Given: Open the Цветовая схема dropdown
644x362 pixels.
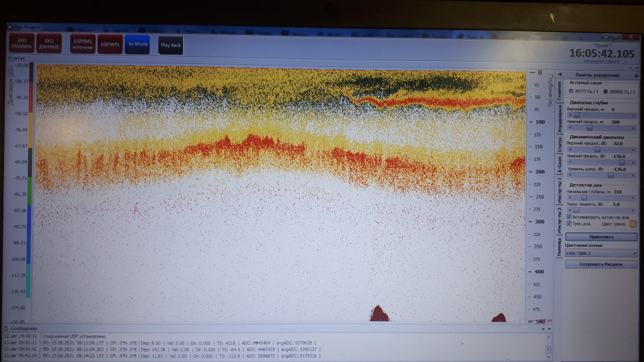Looking at the screenshot, I should click(x=601, y=253).
